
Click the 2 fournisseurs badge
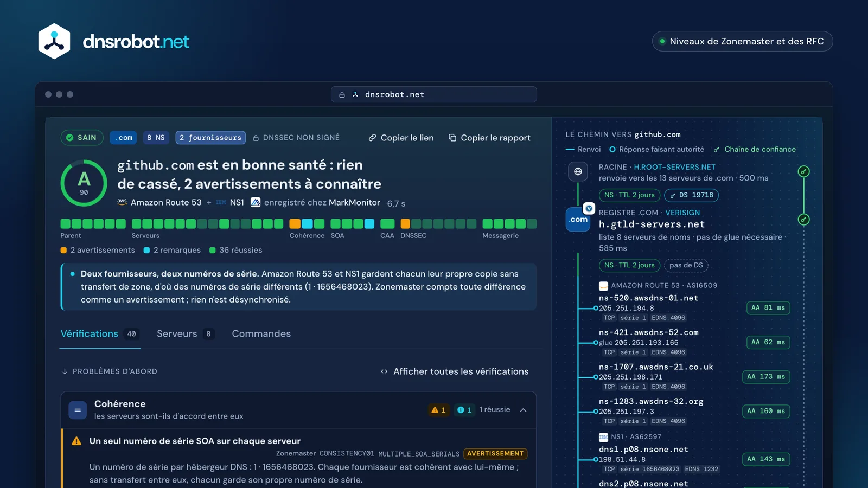click(210, 138)
